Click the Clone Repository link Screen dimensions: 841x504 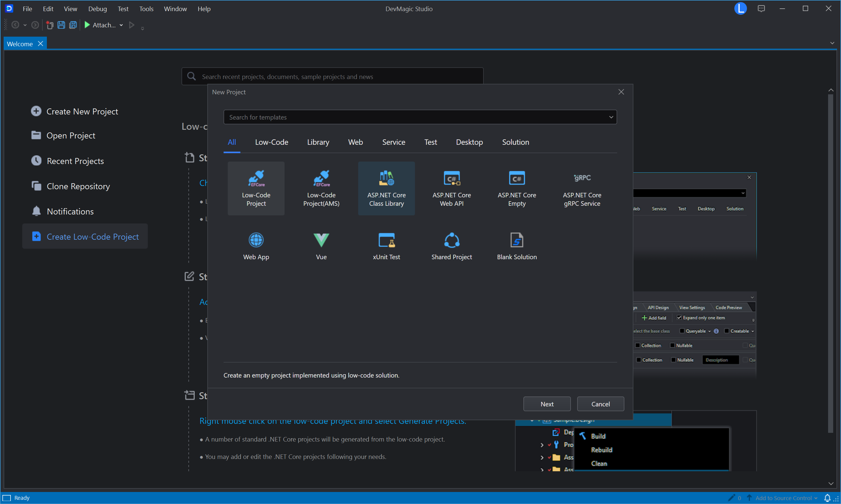(x=78, y=186)
